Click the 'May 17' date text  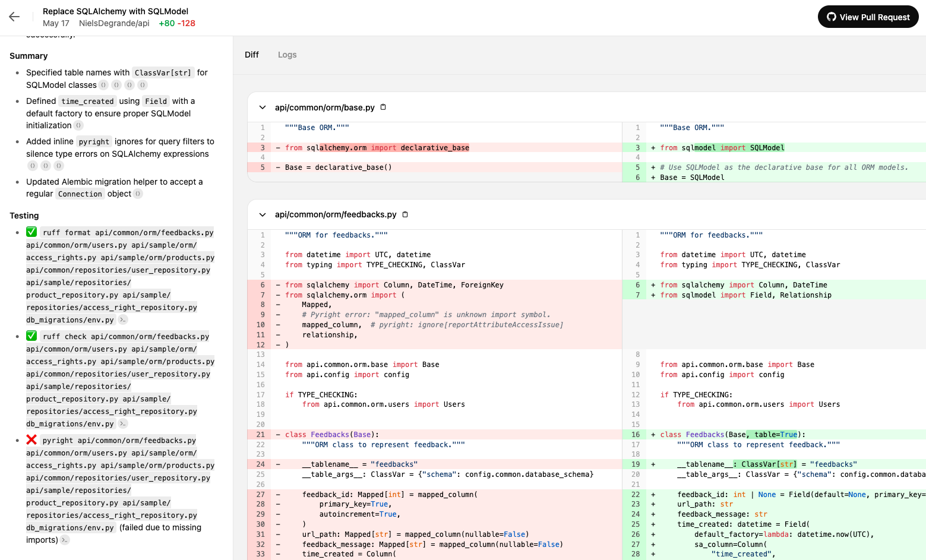tap(56, 23)
